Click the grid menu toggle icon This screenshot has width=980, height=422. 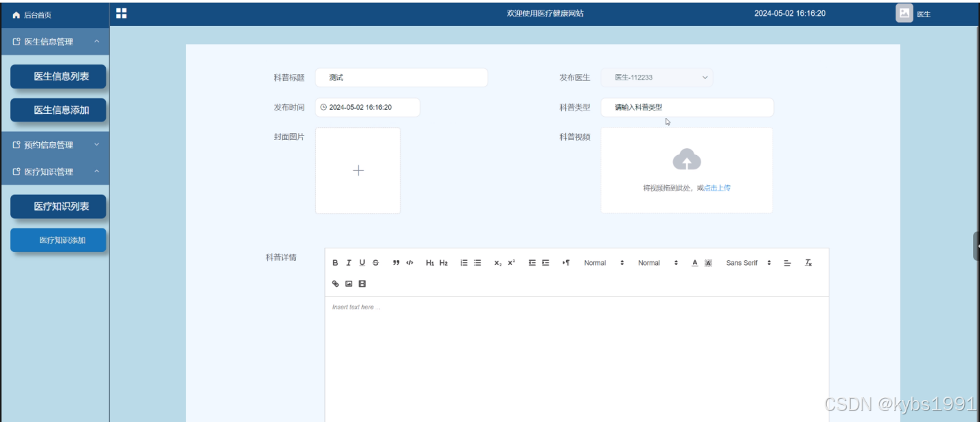[x=122, y=13]
